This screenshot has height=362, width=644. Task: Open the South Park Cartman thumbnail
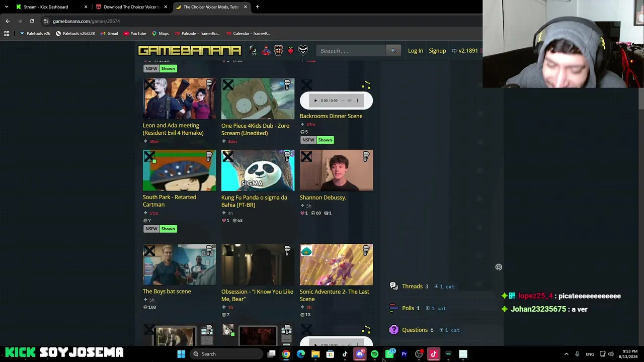point(180,170)
